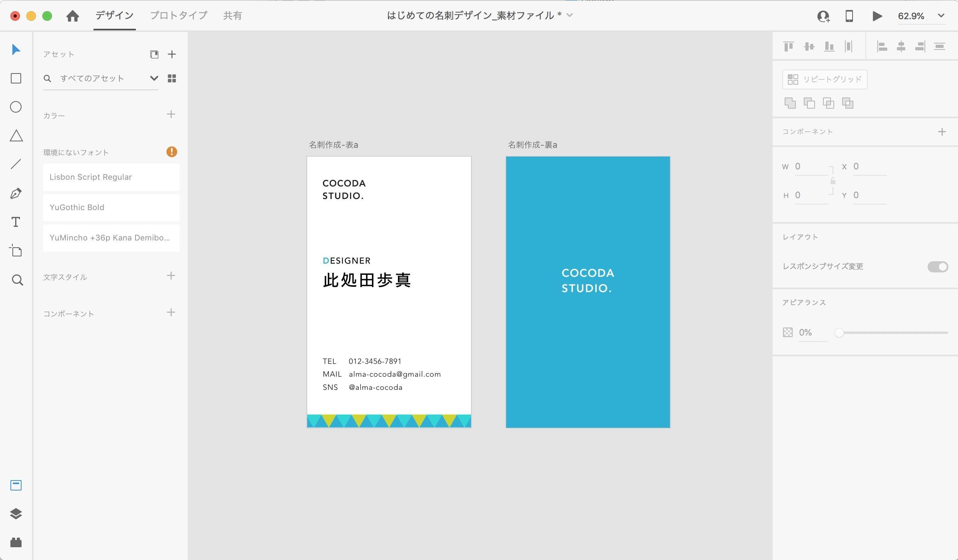Select the Rectangle tool
Screen dimensions: 958x560
pos(16,78)
